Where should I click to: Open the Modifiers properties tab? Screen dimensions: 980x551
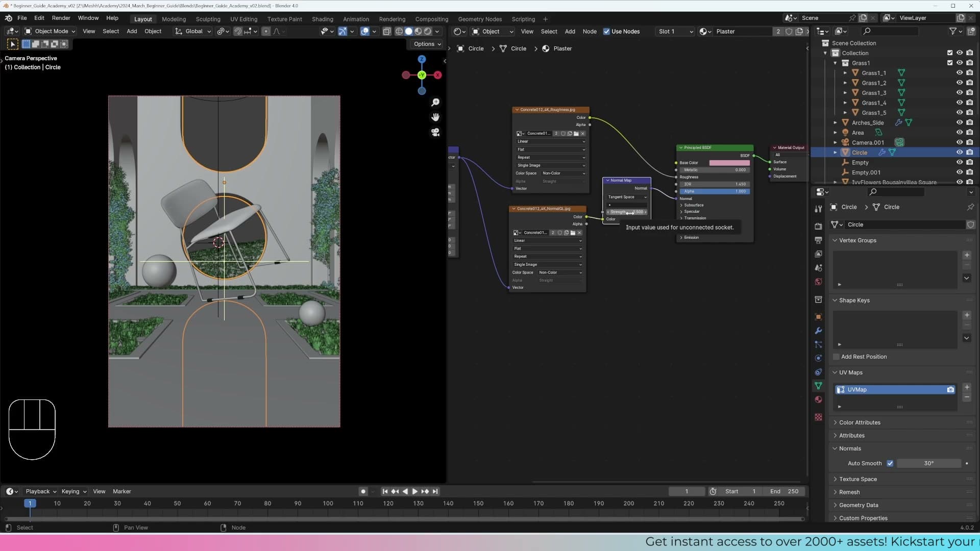click(x=818, y=331)
